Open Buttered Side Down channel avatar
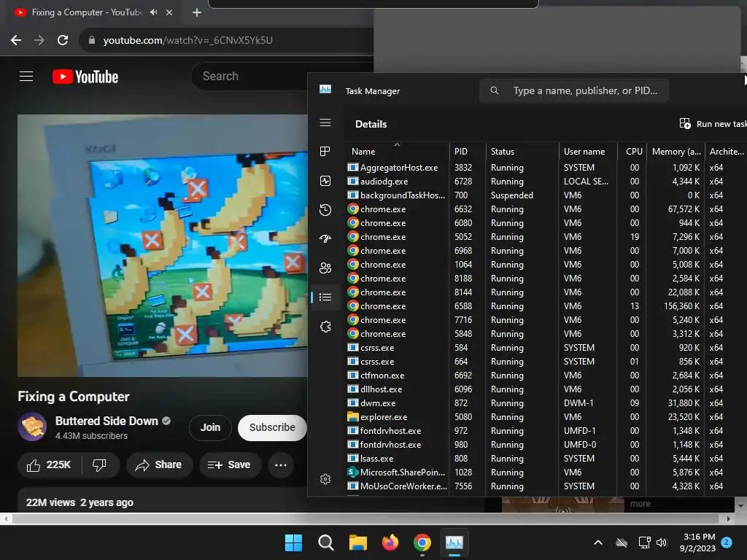Viewport: 747px width, 560px height. (32, 427)
